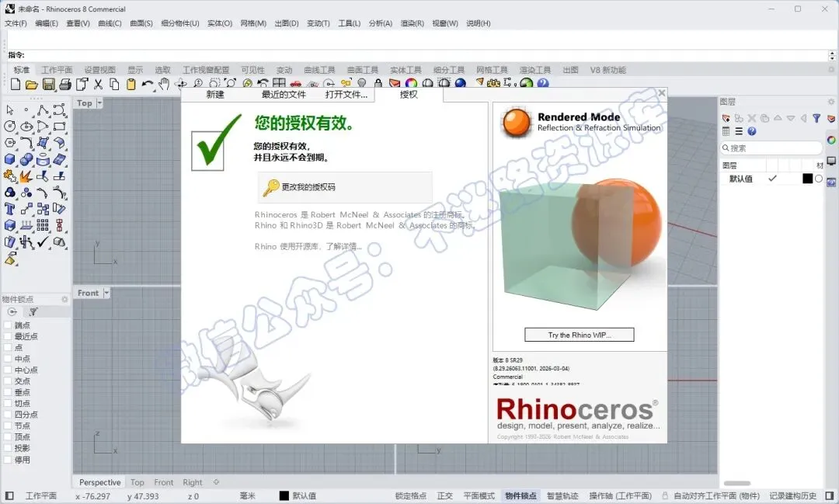
Task: Save the file using the floppy icon
Action: [x=48, y=84]
